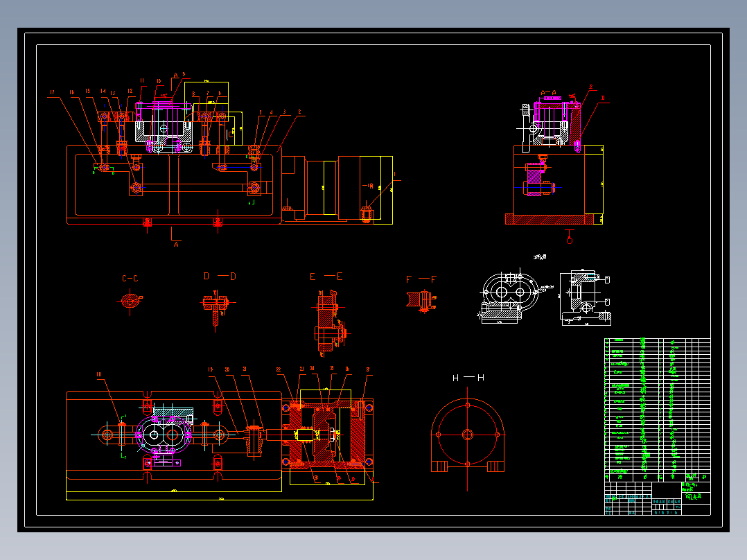This screenshot has width=747, height=560.
Task: Select the hatched cylinder section in plan view
Action: pyautogui.click(x=326, y=435)
